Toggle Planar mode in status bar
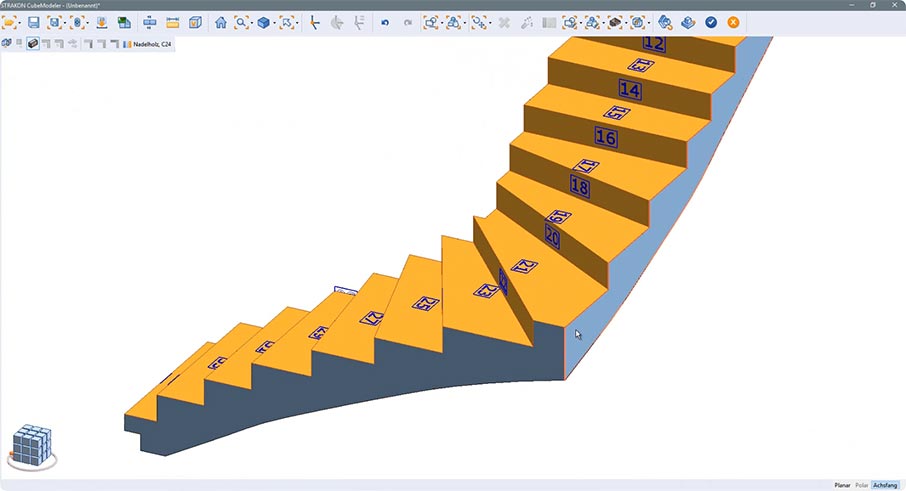 point(842,485)
